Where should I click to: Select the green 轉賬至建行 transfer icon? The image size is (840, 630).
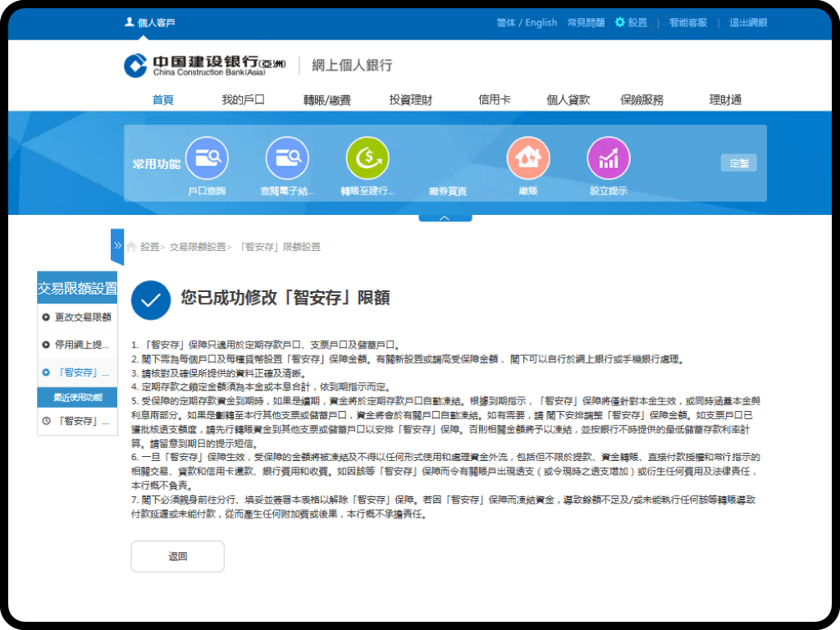[367, 158]
